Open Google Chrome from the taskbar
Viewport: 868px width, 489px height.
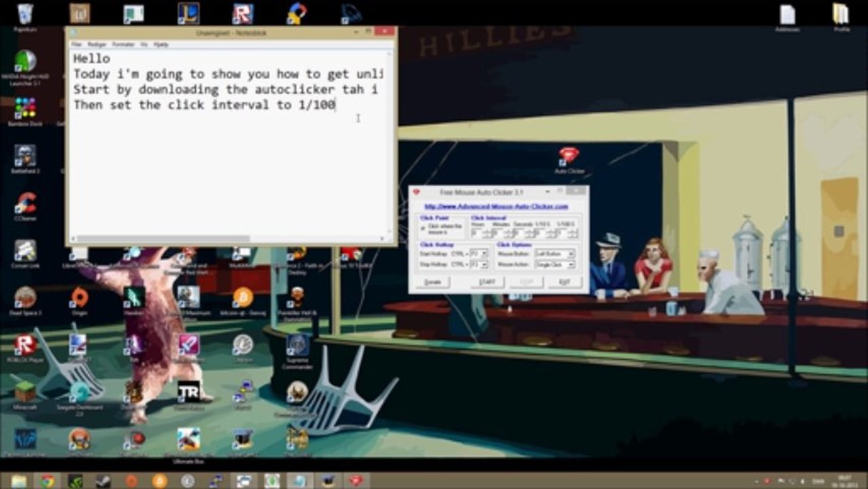[x=47, y=481]
